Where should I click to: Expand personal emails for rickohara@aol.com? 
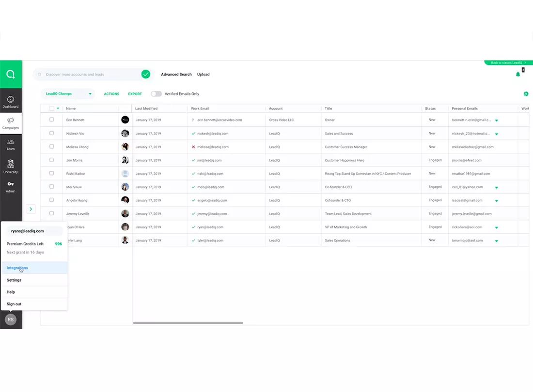click(x=496, y=227)
